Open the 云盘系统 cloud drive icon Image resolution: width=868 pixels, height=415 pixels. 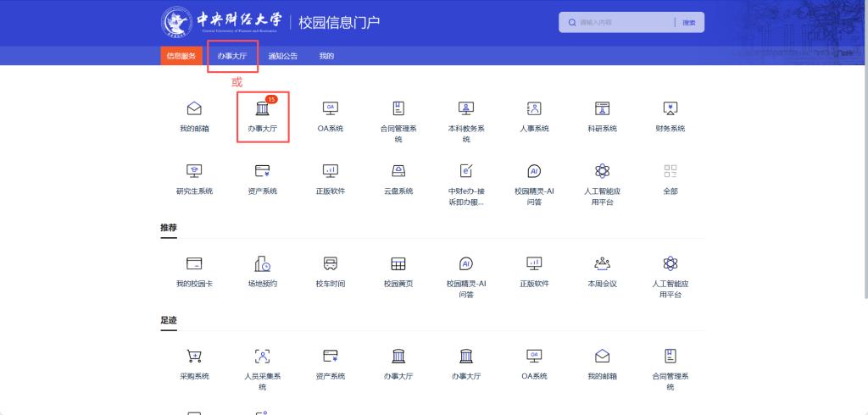click(x=398, y=171)
